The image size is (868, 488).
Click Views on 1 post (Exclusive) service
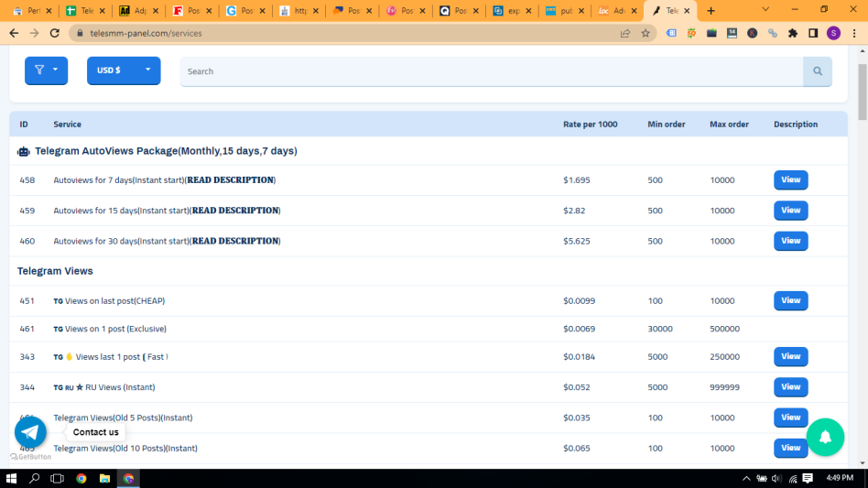(x=110, y=329)
